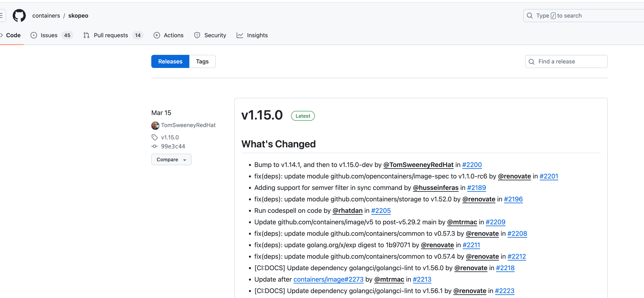Open @mtrmac mention on the #2213 line
The height and width of the screenshot is (298, 644).
tap(389, 280)
